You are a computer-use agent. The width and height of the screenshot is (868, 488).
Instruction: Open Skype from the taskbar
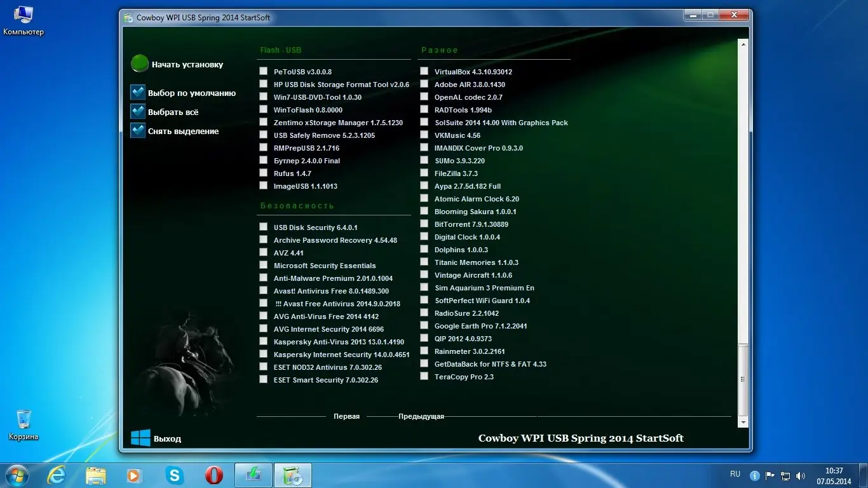click(175, 475)
